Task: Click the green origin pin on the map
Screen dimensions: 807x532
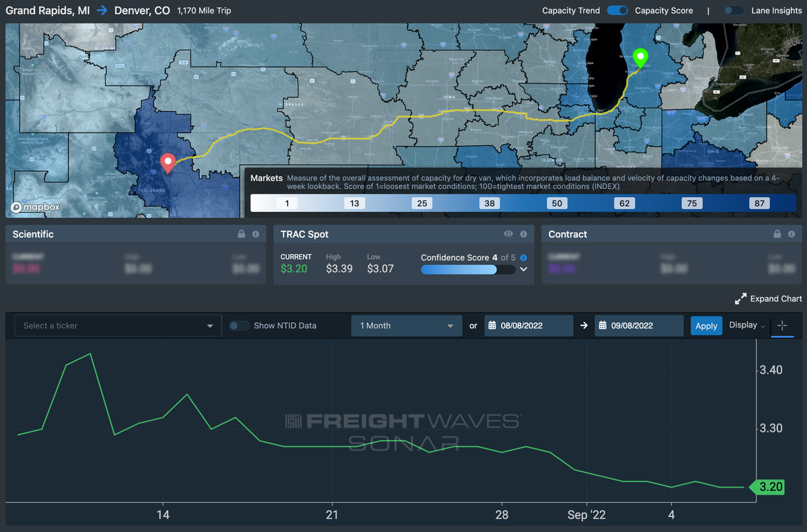Action: click(x=640, y=59)
